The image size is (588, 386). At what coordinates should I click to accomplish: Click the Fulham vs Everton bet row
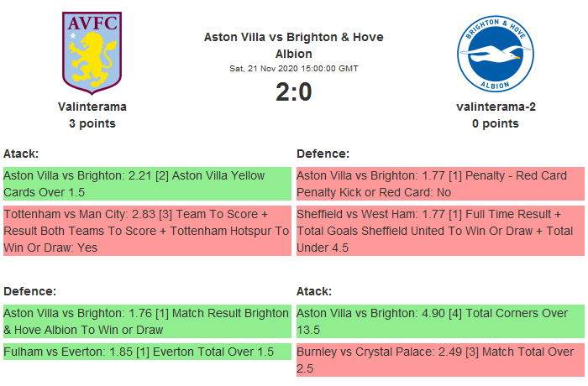tap(147, 352)
